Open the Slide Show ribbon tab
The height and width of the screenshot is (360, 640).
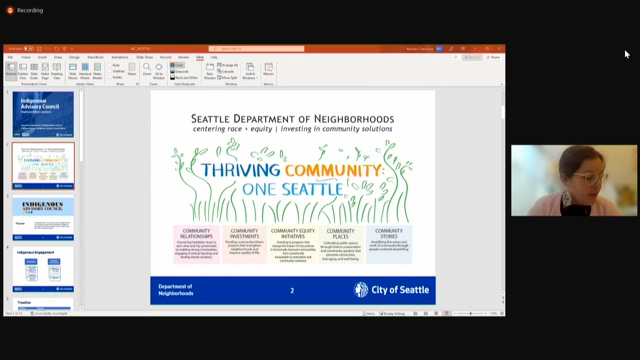(x=144, y=58)
